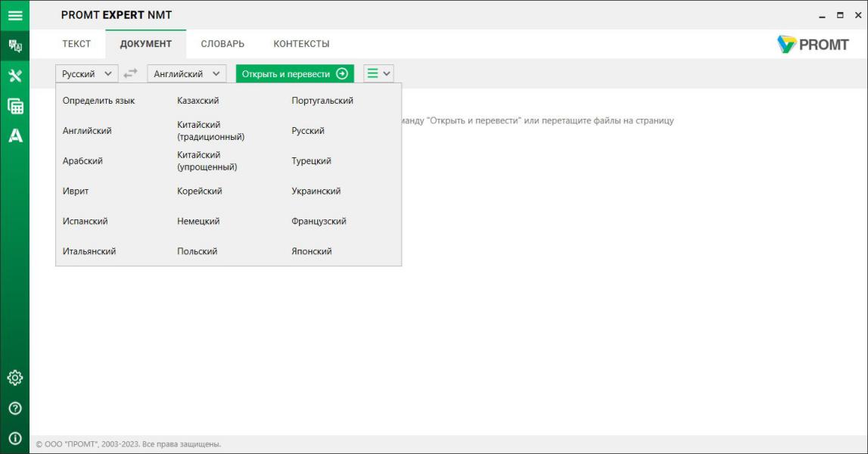Click the table-layout icon in the left sidebar

click(x=14, y=106)
